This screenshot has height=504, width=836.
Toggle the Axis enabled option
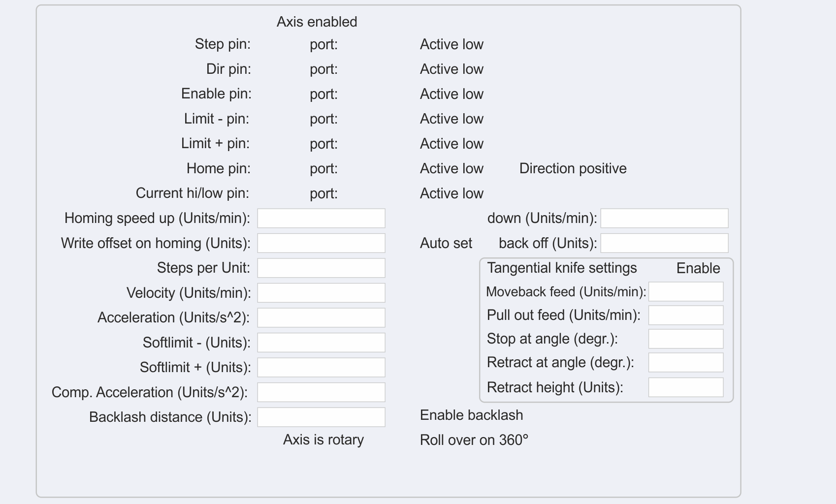coord(317,22)
